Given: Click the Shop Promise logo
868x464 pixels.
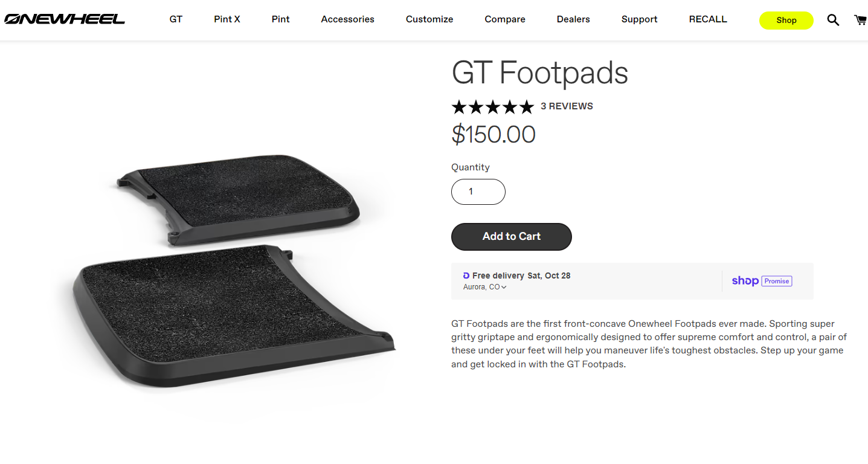Looking at the screenshot, I should 762,281.
